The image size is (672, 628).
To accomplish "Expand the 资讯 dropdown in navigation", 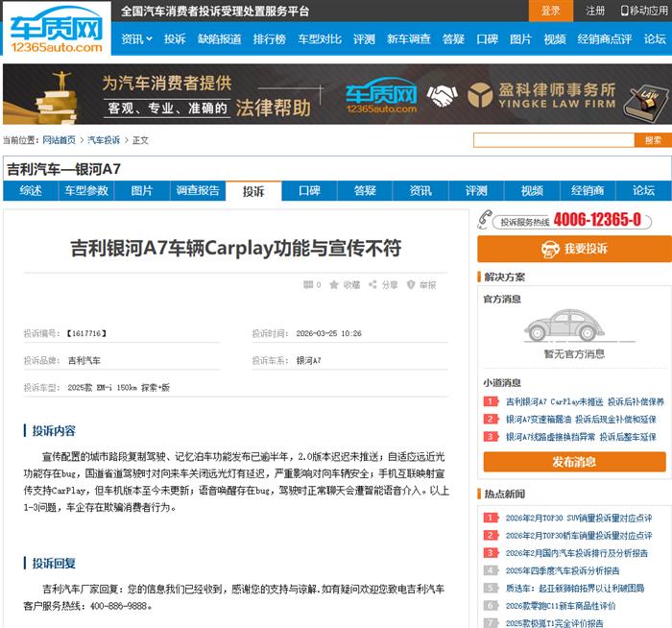I will point(136,39).
